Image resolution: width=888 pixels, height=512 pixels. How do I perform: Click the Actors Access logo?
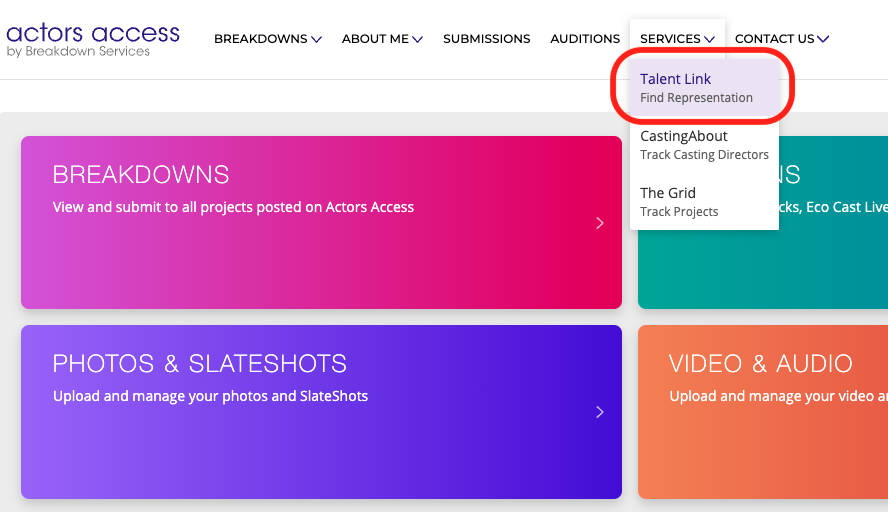93,40
